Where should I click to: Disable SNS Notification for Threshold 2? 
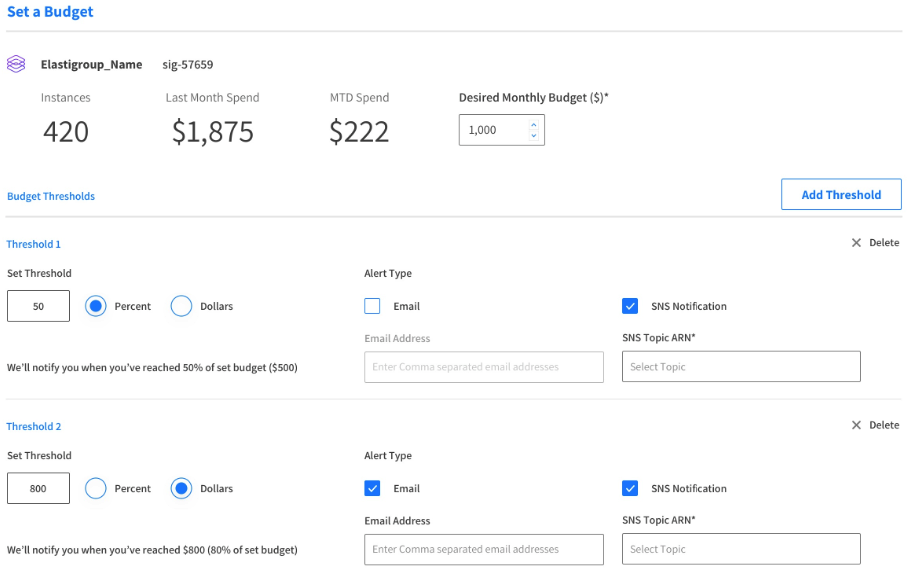coord(630,488)
